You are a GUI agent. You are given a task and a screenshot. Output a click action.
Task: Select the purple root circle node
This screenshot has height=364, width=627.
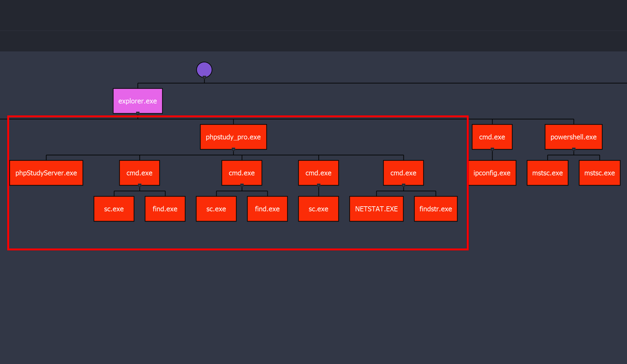[204, 70]
